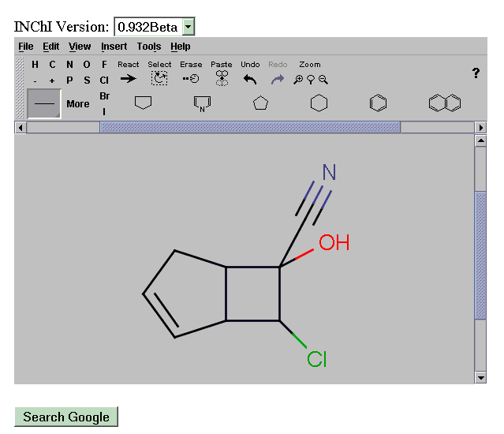Select the single bond tool
The height and width of the screenshot is (434, 504).
pos(44,103)
